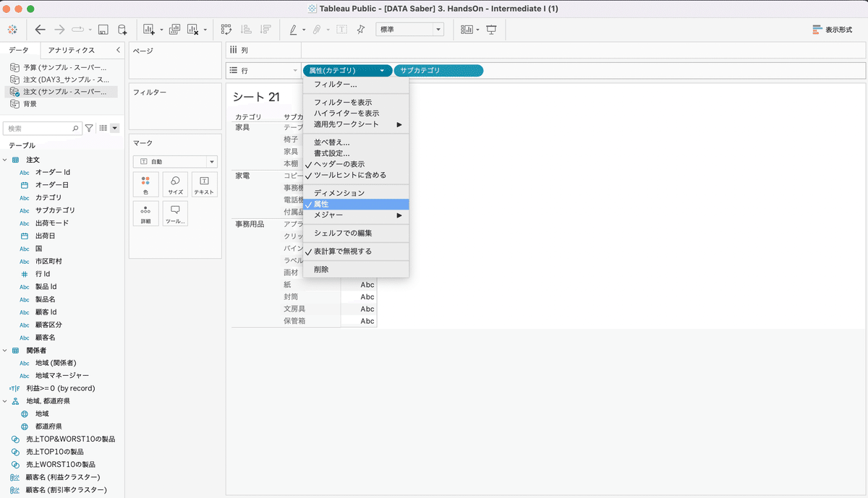Click the highlight pen icon
Viewport: 868px width, 498px height.
click(293, 30)
